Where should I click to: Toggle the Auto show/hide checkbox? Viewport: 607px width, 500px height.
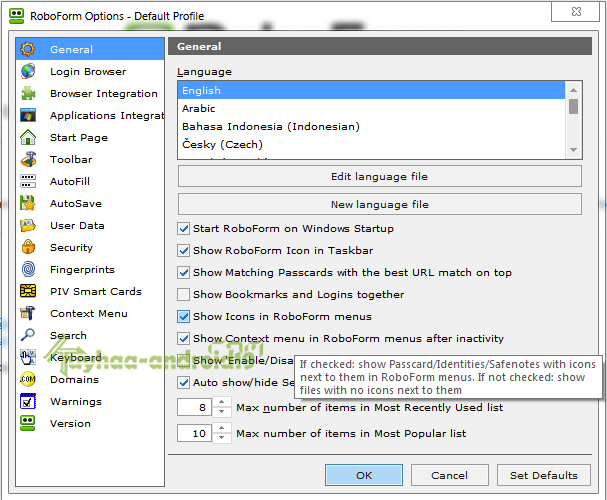[183, 382]
